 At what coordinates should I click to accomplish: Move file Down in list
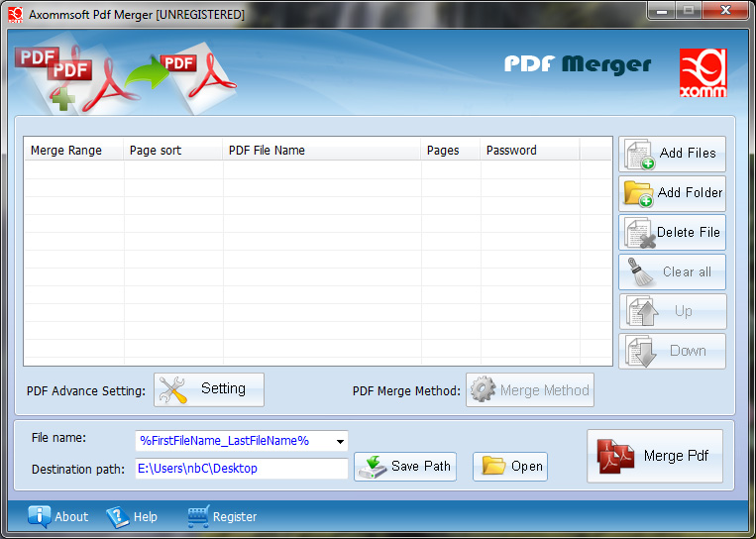(x=672, y=352)
